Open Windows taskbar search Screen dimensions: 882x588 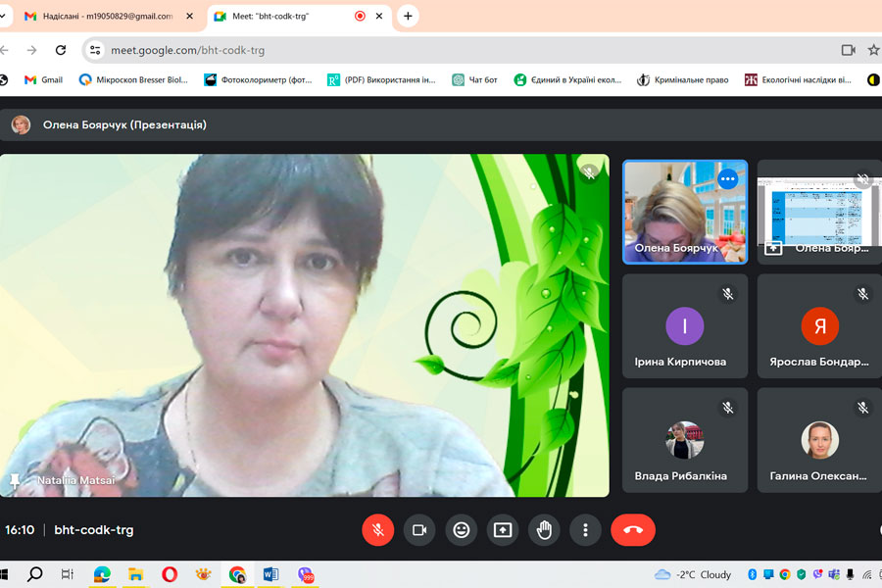(35, 574)
